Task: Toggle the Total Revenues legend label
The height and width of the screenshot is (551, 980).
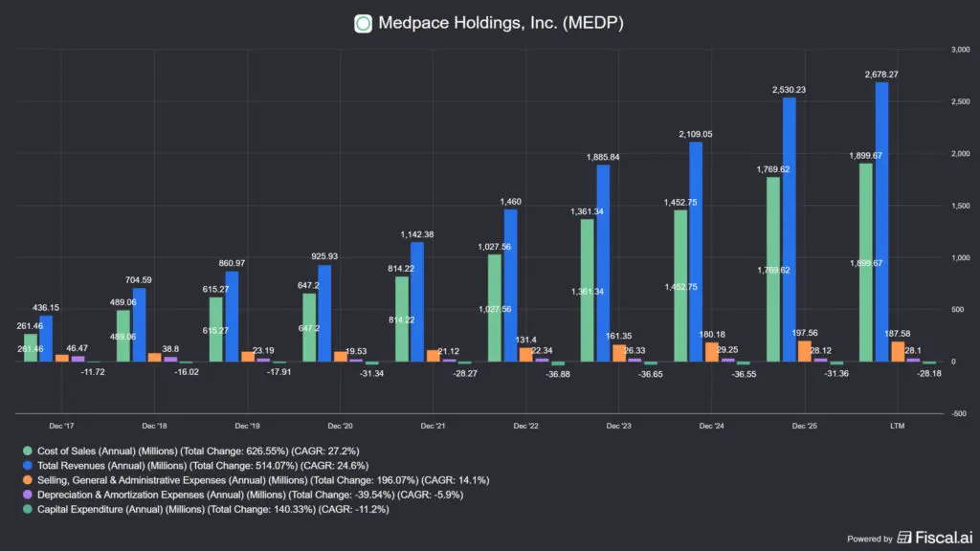Action: 203,466
